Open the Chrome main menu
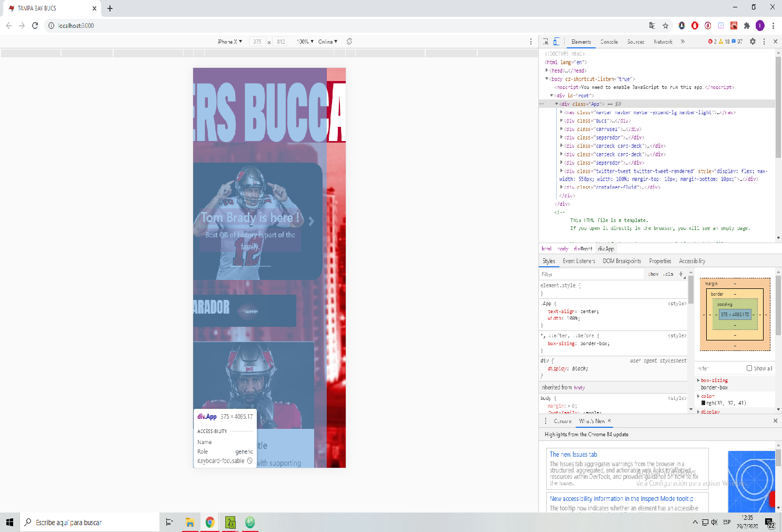 (773, 25)
